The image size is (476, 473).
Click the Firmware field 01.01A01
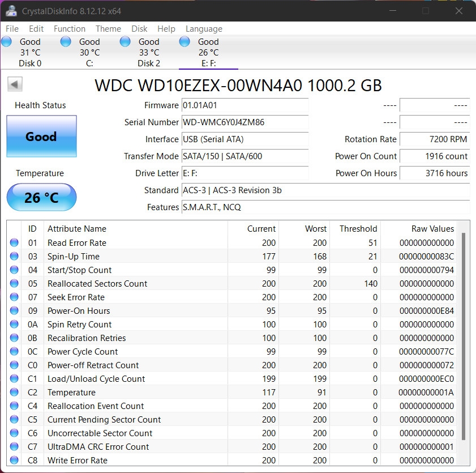coord(245,105)
